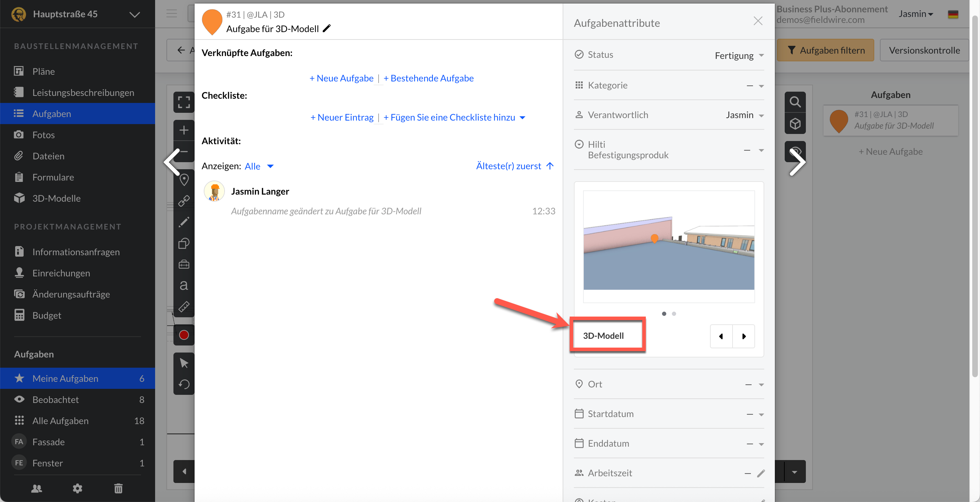
Task: Click the undo rotate arrow icon
Action: pyautogui.click(x=184, y=384)
